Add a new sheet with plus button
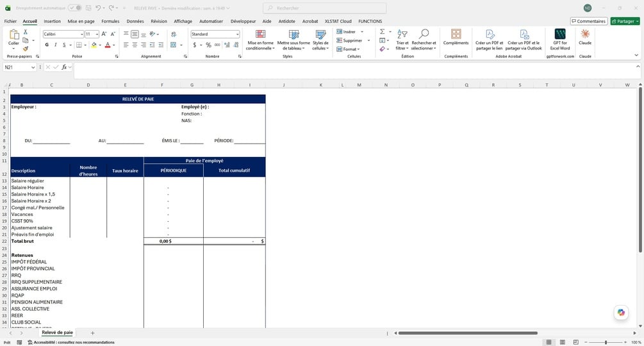644x346 pixels. coord(92,333)
